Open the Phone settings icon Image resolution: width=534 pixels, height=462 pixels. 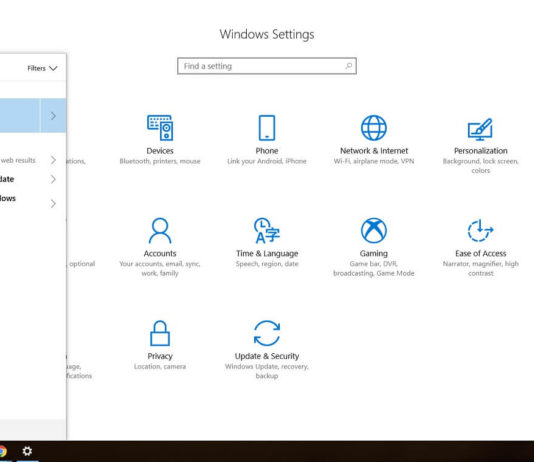267,128
